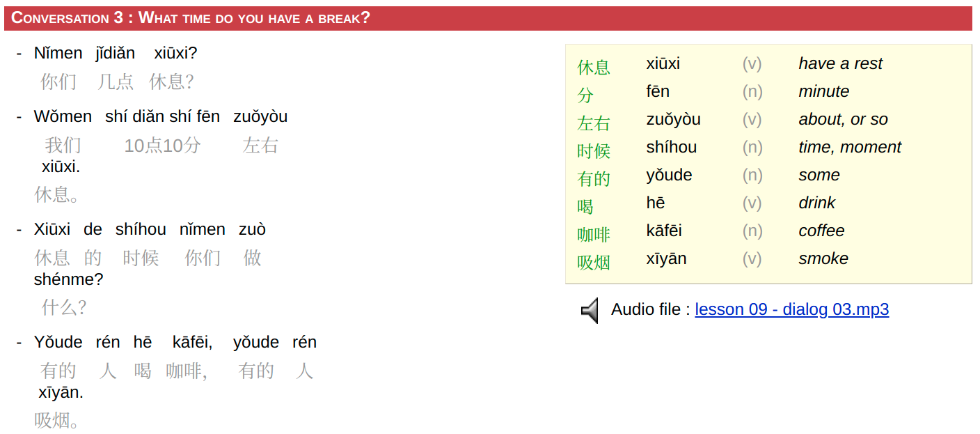Image resolution: width=980 pixels, height=434 pixels.
Task: Click the translation 'time, moment'
Action: click(850, 147)
